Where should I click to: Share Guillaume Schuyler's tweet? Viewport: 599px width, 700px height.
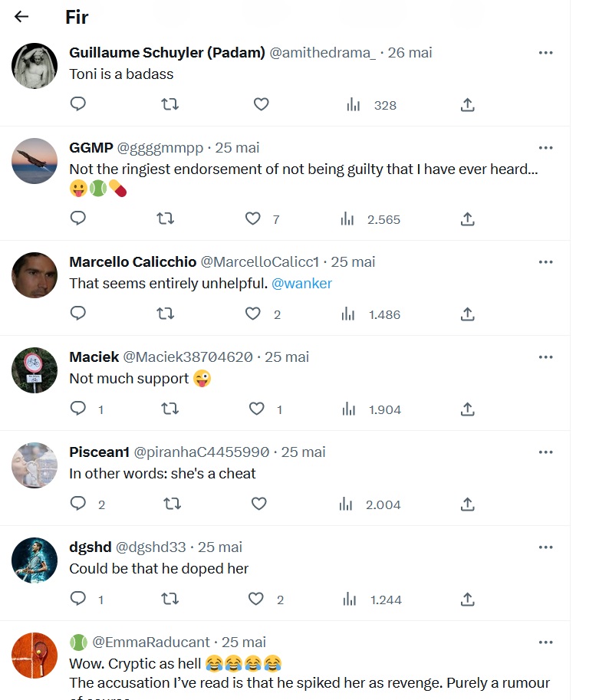pos(467,104)
